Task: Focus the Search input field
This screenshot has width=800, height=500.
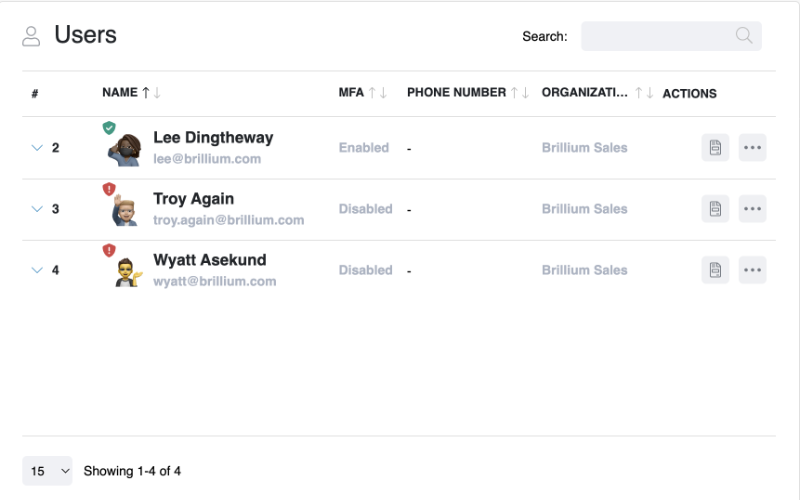Action: pyautogui.click(x=671, y=36)
